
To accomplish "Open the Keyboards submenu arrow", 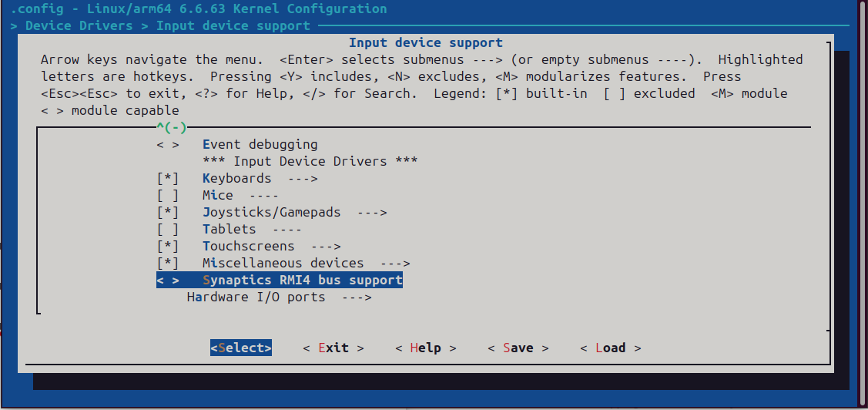I will 303,178.
